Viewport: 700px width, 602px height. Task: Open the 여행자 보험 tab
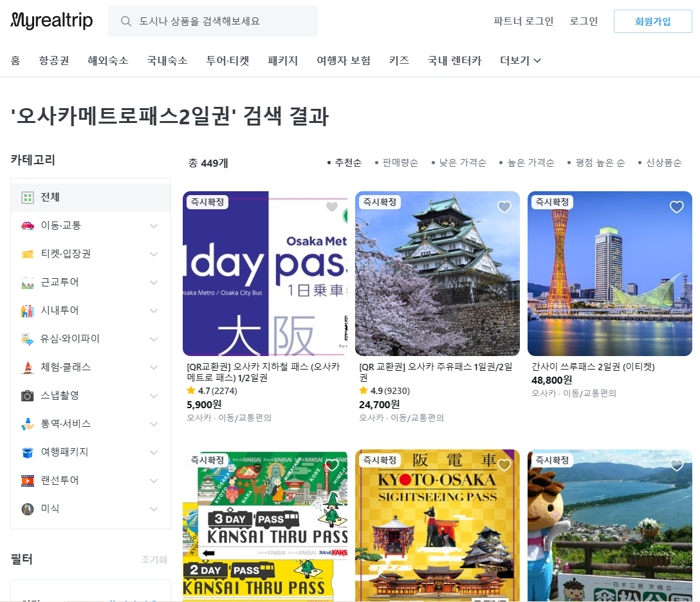click(x=344, y=61)
